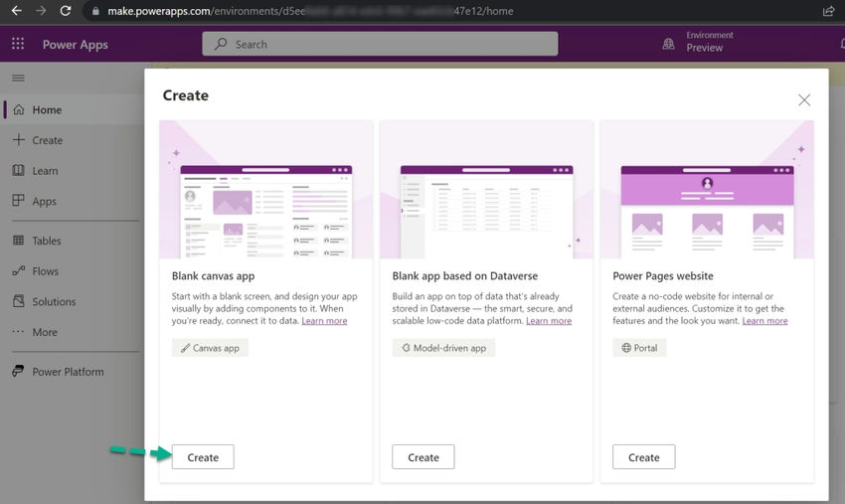This screenshot has width=845, height=504.
Task: Click the Portal tag
Action: tap(639, 348)
